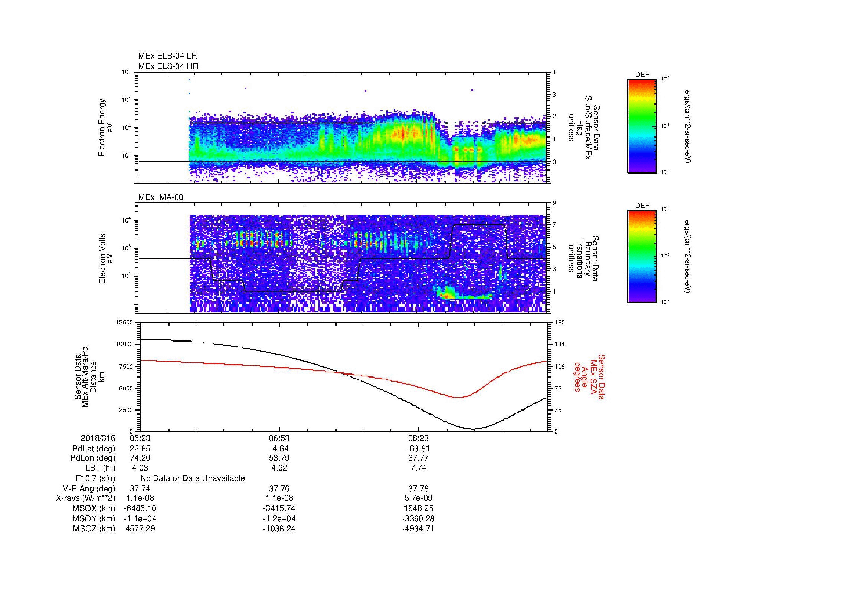Click the '12500' altitude axis tick label
Image resolution: width=868 pixels, height=613 pixels.
click(125, 322)
